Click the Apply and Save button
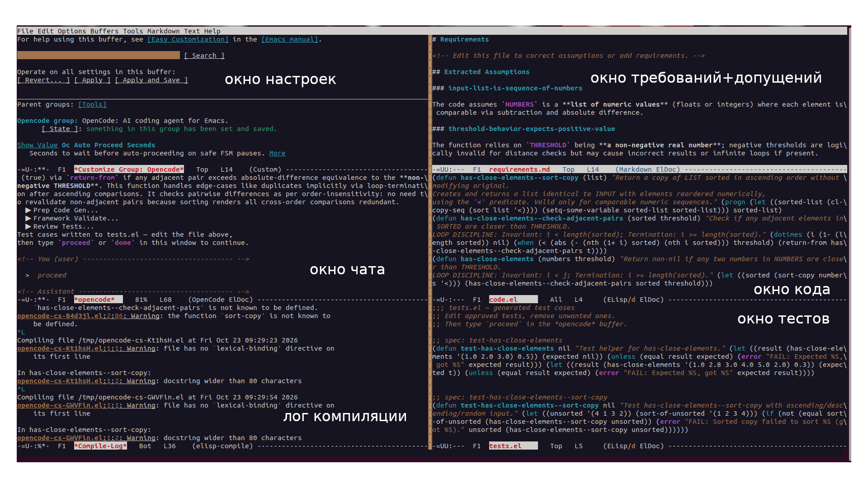 tap(151, 80)
